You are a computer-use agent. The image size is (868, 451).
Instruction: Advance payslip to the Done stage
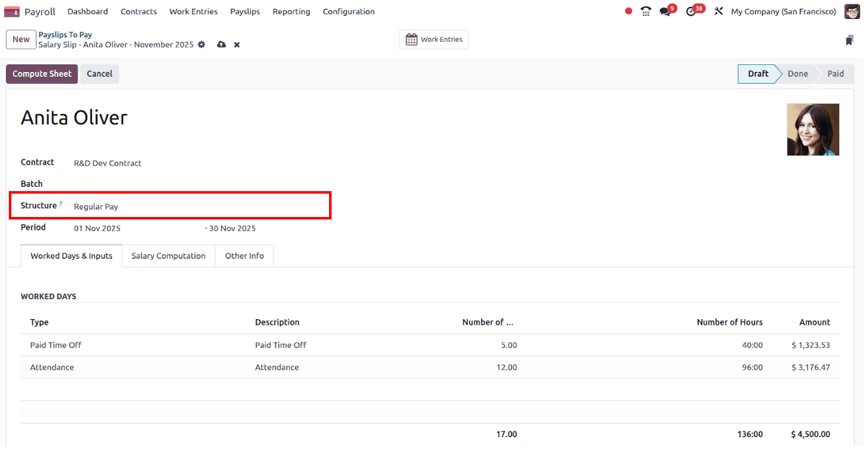(797, 74)
